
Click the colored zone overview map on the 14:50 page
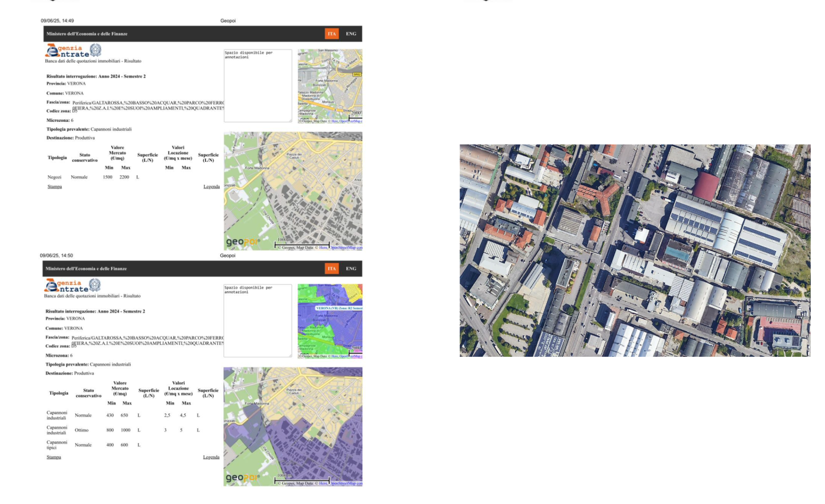330,321
